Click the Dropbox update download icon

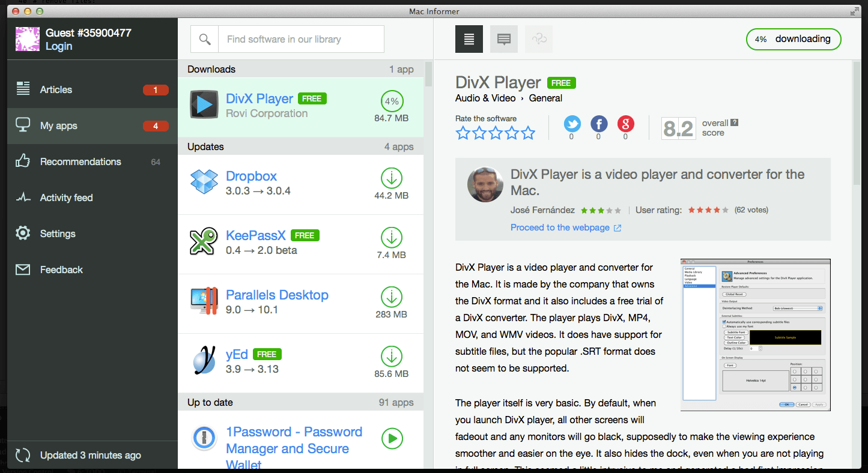[x=392, y=178]
